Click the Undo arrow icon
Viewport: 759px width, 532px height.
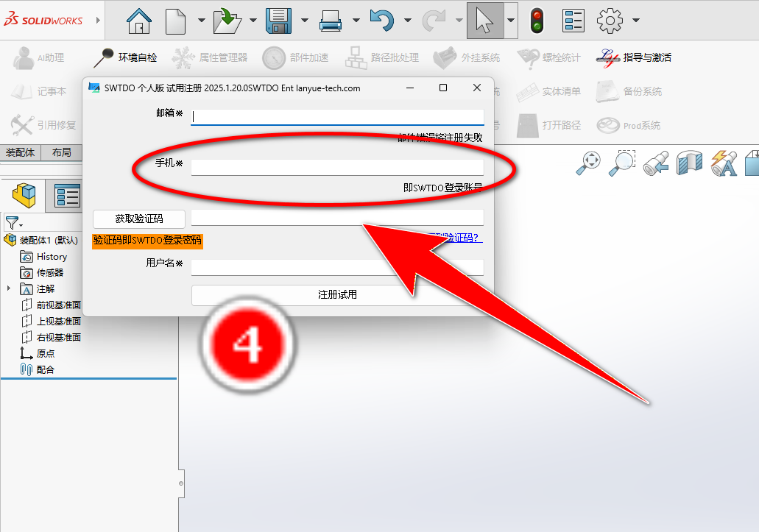(x=381, y=20)
